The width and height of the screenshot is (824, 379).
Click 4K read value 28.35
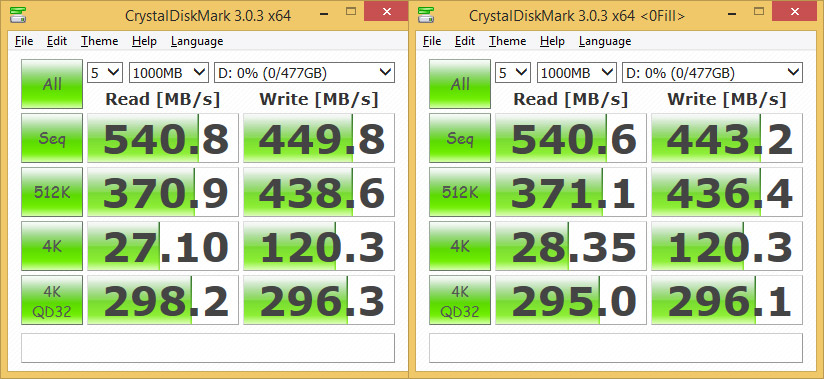pyautogui.click(x=571, y=246)
